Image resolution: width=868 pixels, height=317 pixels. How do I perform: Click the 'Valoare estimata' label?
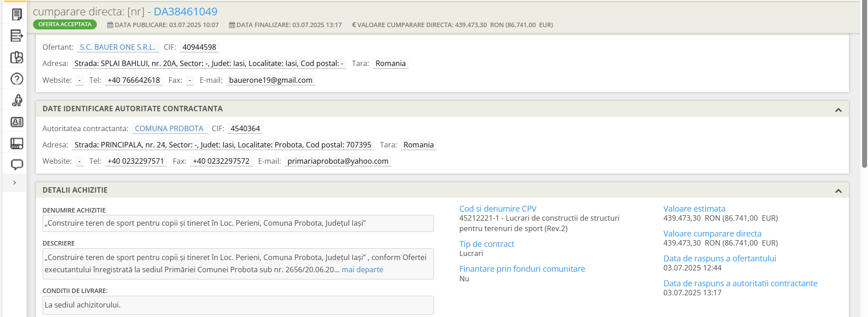pos(694,209)
